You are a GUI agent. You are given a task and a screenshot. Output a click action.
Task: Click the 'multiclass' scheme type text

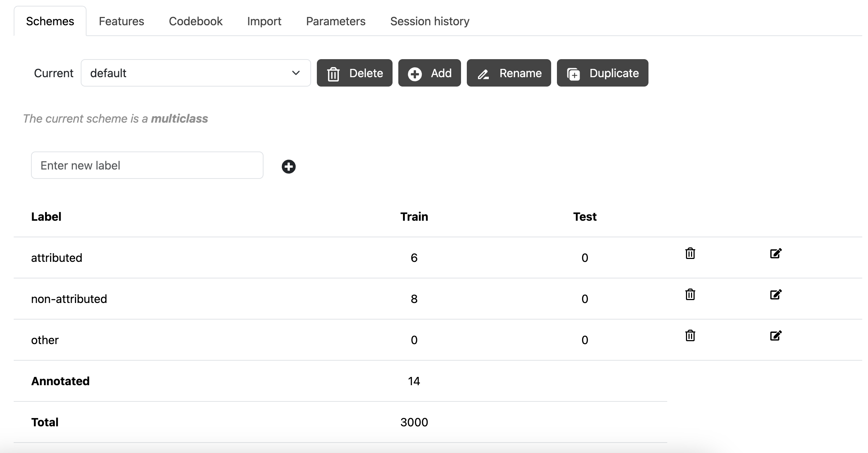pyautogui.click(x=179, y=119)
